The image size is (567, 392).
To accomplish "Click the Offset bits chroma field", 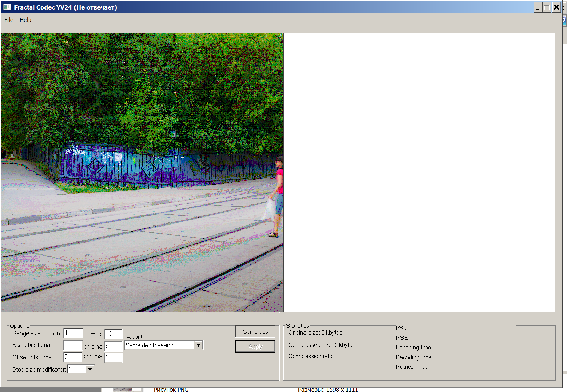I will point(114,357).
